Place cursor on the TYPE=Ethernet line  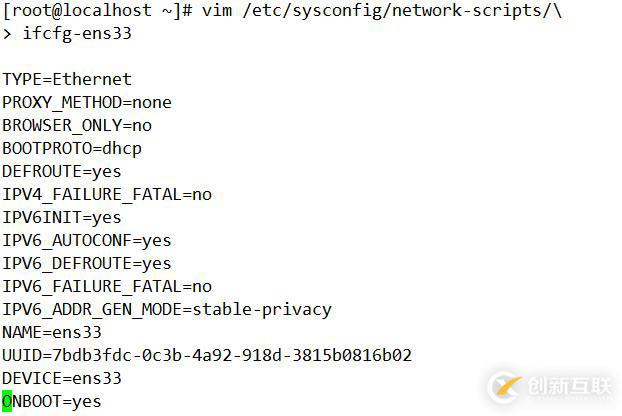pyautogui.click(x=67, y=79)
